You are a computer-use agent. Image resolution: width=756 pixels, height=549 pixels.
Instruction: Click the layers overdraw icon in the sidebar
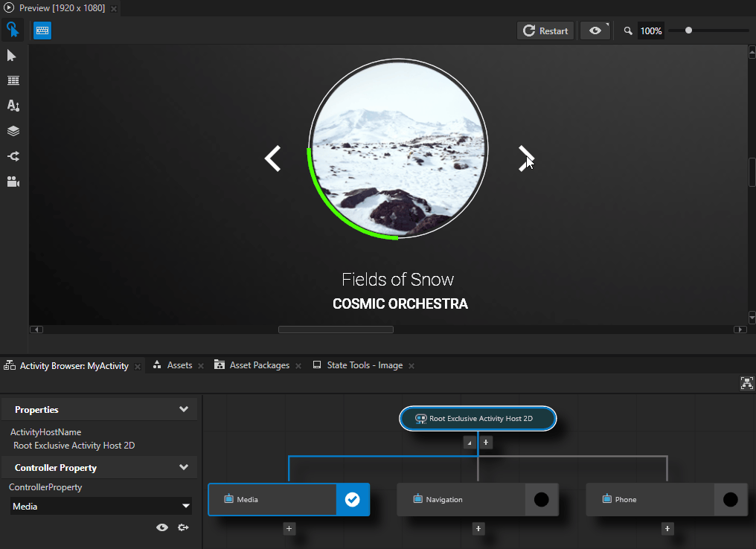12,131
